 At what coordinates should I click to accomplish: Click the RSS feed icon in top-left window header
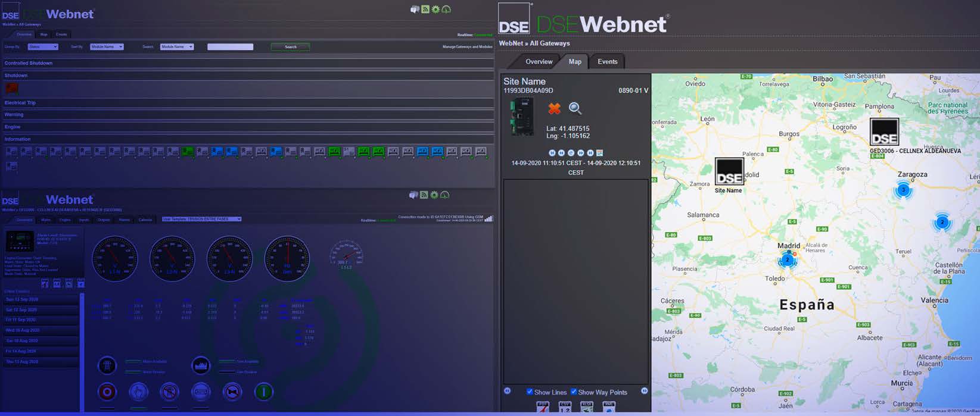pos(425,10)
